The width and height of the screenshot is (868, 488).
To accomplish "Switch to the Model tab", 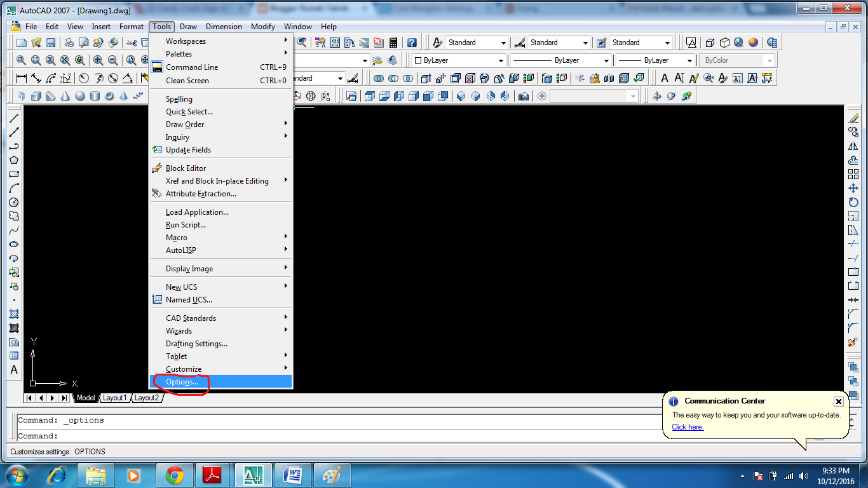I will pyautogui.click(x=85, y=398).
